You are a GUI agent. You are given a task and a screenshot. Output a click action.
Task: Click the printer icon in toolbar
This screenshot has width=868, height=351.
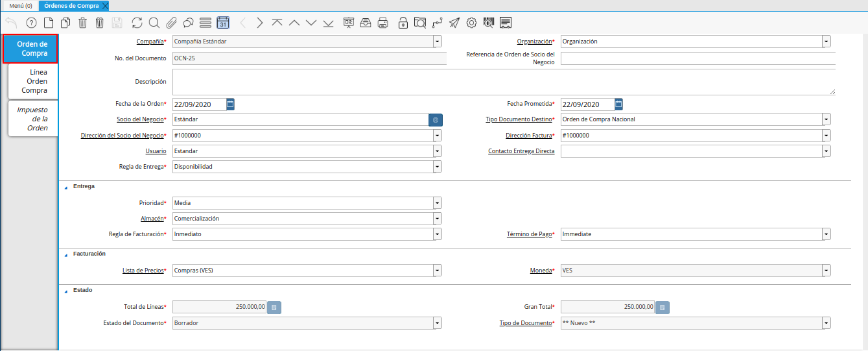pos(383,23)
